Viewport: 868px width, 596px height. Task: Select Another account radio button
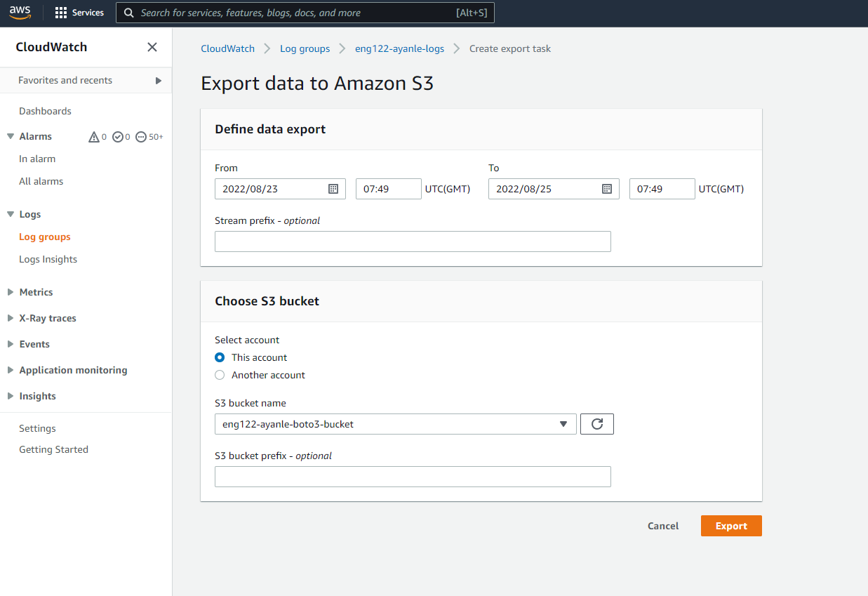pyautogui.click(x=220, y=375)
